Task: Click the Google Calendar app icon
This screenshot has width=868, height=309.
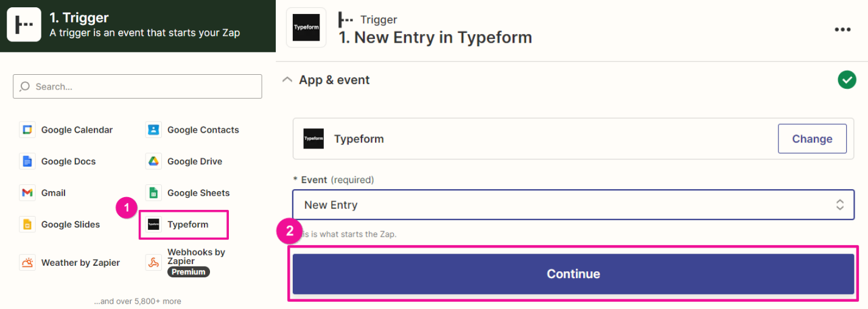Action: click(27, 130)
